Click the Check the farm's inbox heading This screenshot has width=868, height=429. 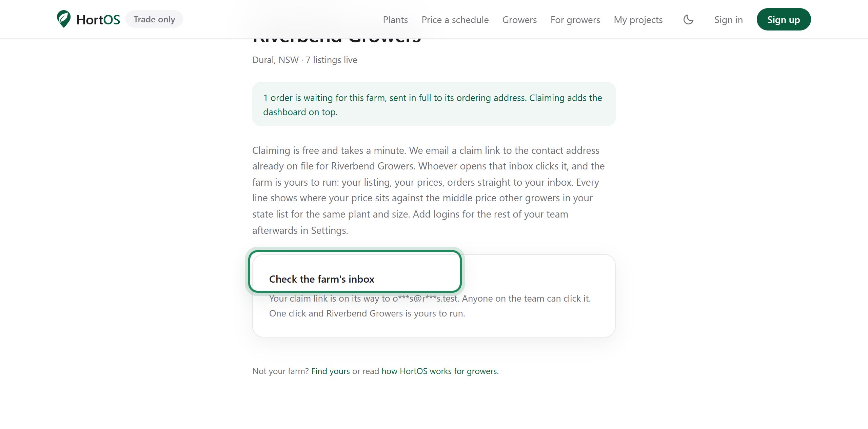pos(322,279)
